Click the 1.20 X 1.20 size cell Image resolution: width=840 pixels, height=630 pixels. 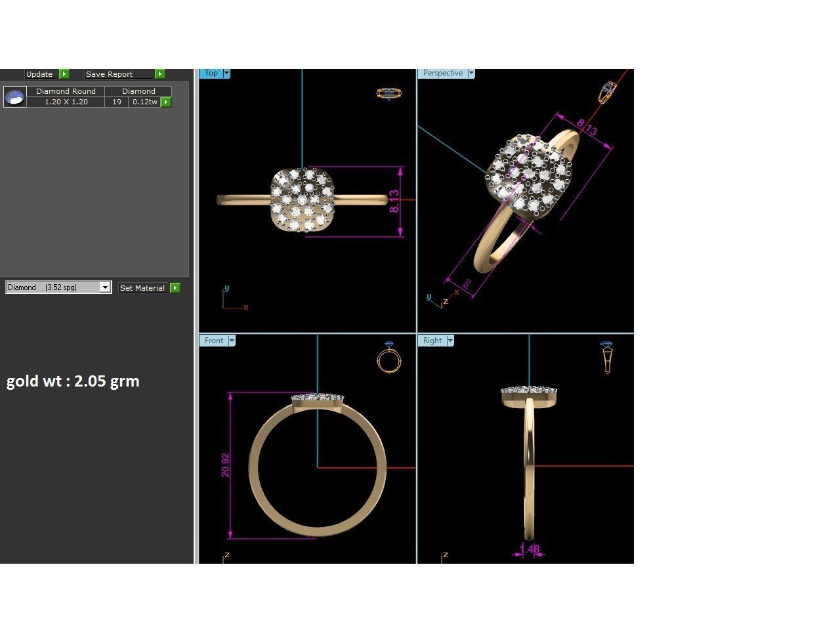66,102
